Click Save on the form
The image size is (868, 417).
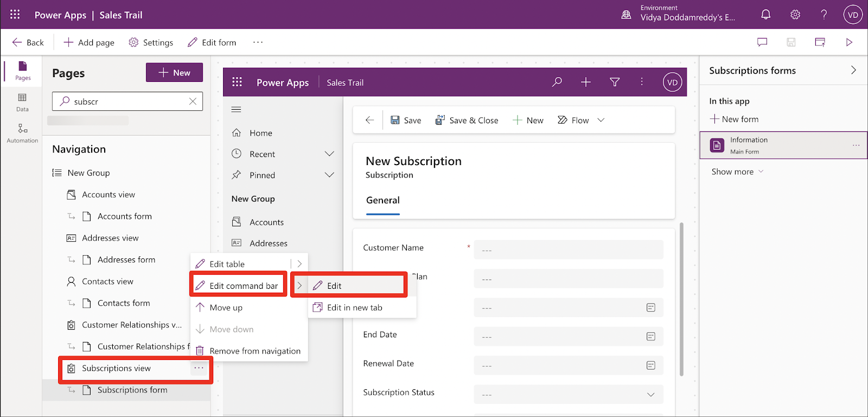(406, 120)
